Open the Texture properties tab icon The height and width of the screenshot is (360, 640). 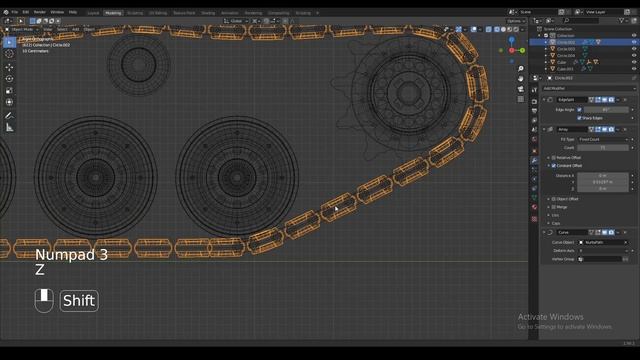click(534, 219)
